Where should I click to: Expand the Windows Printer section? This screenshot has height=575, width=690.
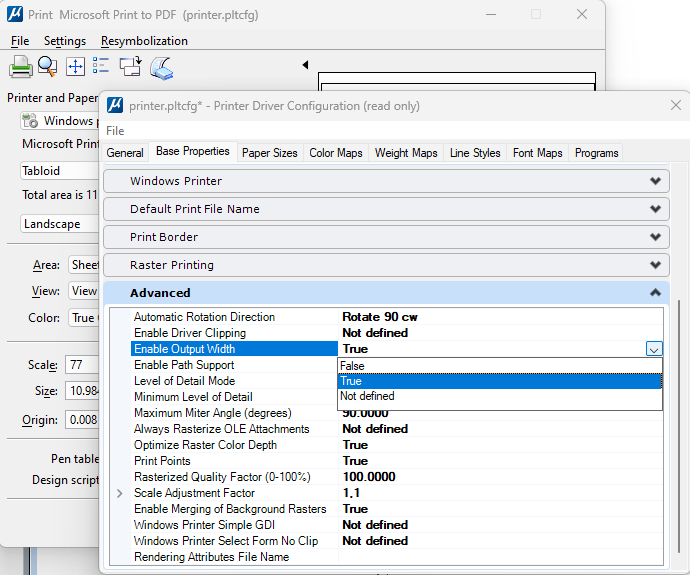tap(655, 181)
